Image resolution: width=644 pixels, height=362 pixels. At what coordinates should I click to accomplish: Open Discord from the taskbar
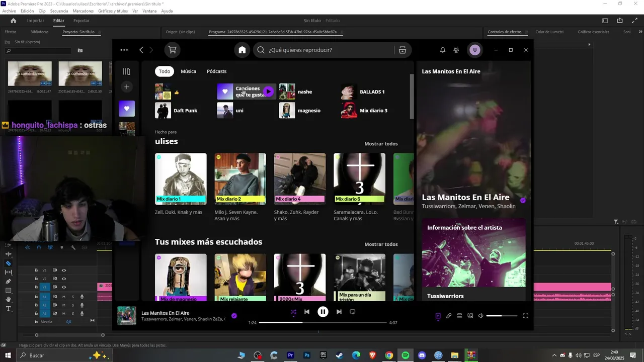[422, 355]
